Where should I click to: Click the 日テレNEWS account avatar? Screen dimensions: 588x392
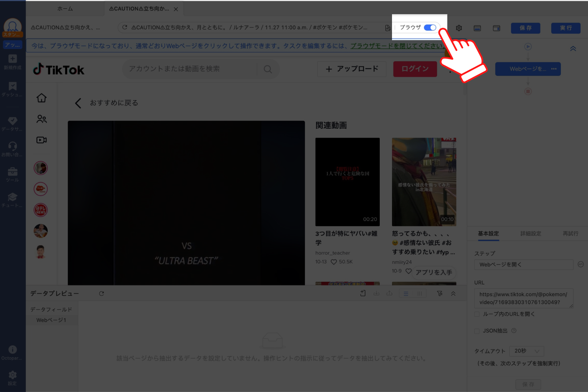[41, 210]
